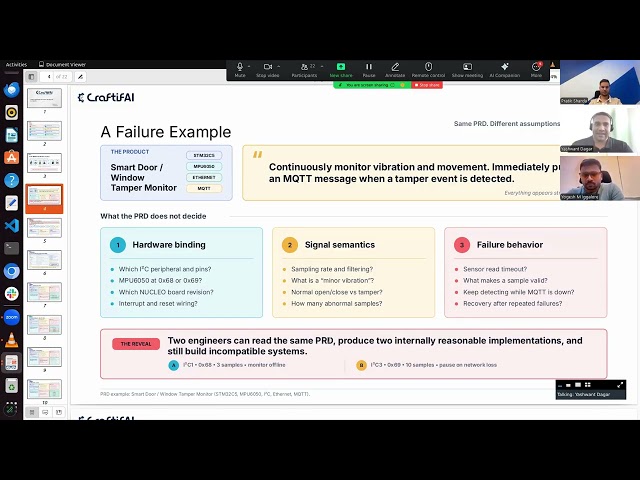Open VLC media player from the dock

pos(11,340)
